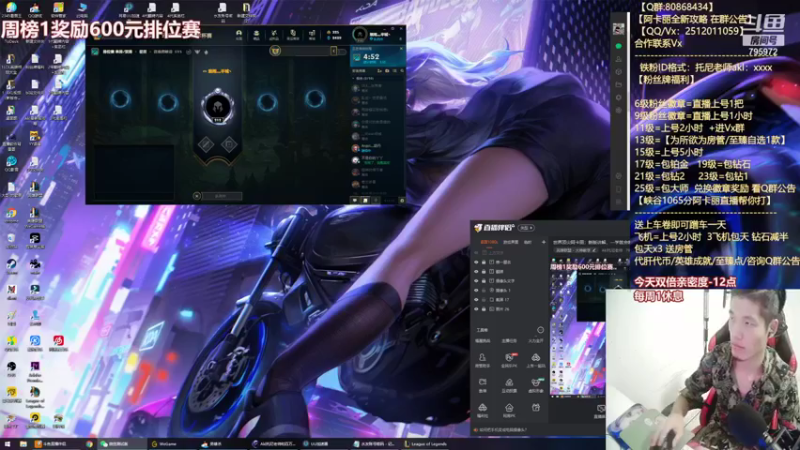
Task: Toggle eye visibility for 图片 26 layer
Action: [477, 309]
